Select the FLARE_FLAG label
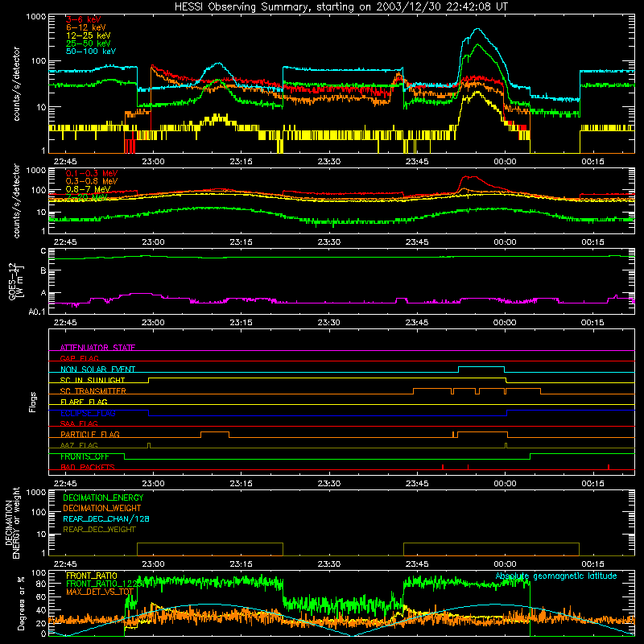This screenshot has width=644, height=644. pos(84,402)
